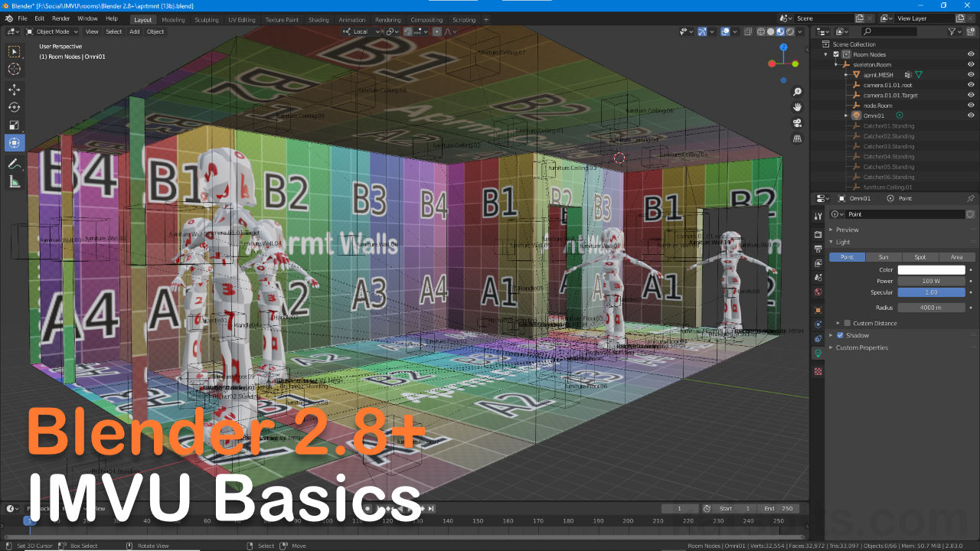
Task: Switch to the Modeling workspace tab
Action: click(173, 19)
